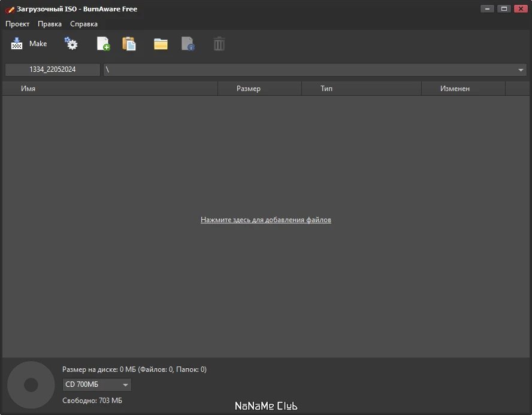Click the file properties info icon

pos(188,44)
